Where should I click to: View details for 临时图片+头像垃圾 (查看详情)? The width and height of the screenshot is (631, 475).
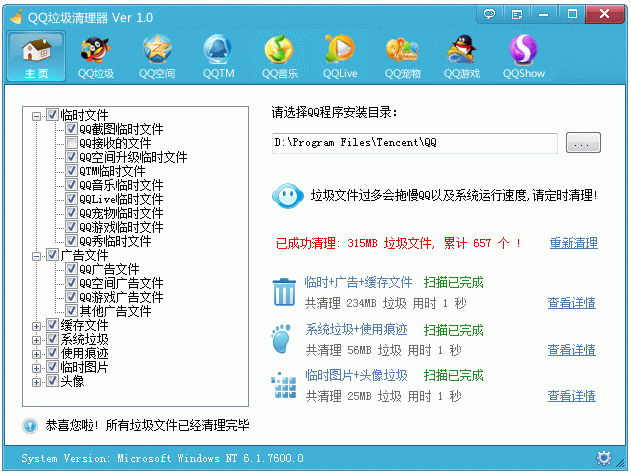pyautogui.click(x=571, y=396)
